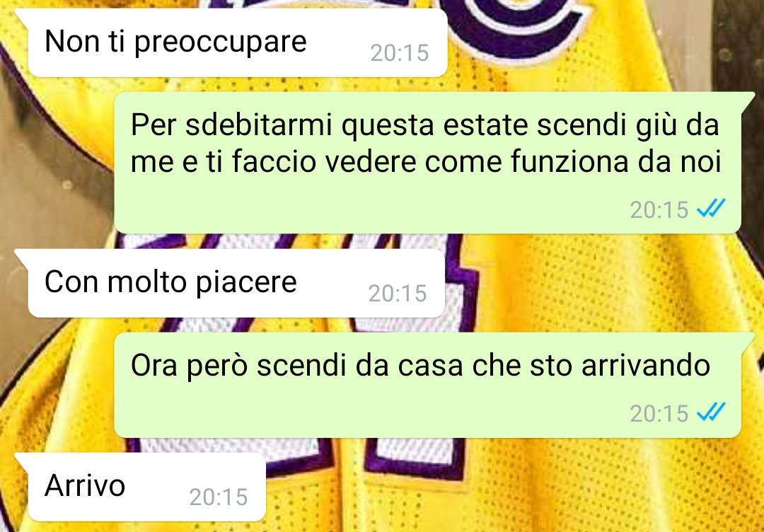This screenshot has width=764, height=532.
Task: Select the 'Con molto piacere' message
Action: [237, 283]
